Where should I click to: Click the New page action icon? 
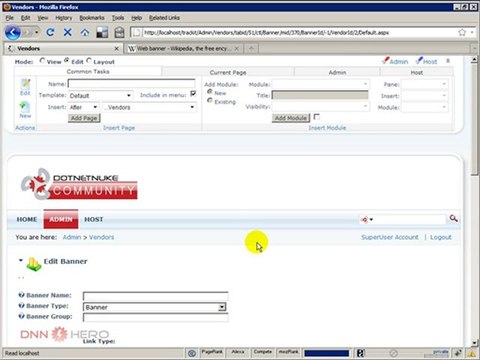25,110
